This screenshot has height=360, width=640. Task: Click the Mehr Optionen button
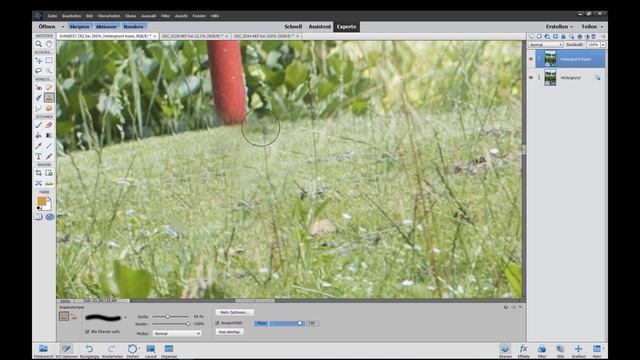[234, 312]
